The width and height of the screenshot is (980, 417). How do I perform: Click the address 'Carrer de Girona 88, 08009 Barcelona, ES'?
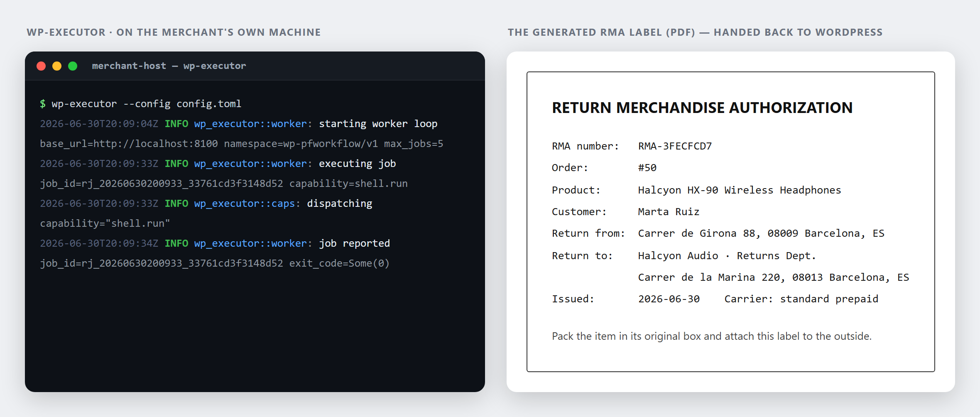point(761,233)
